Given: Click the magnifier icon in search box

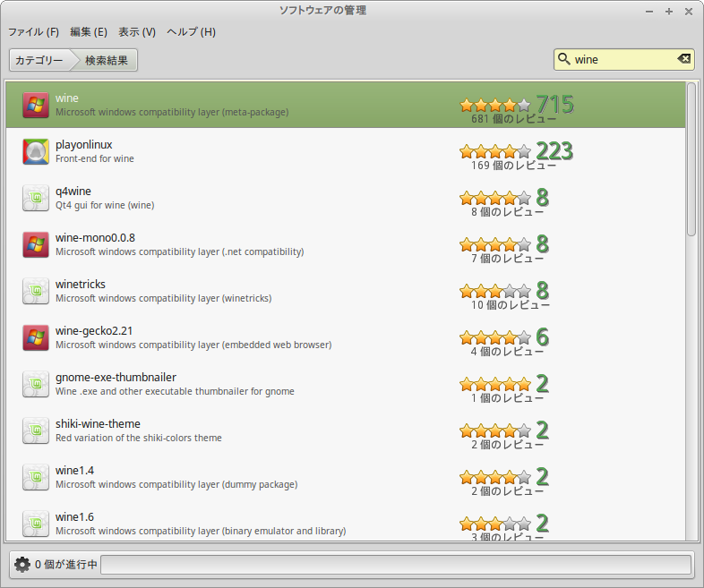Looking at the screenshot, I should 564,59.
